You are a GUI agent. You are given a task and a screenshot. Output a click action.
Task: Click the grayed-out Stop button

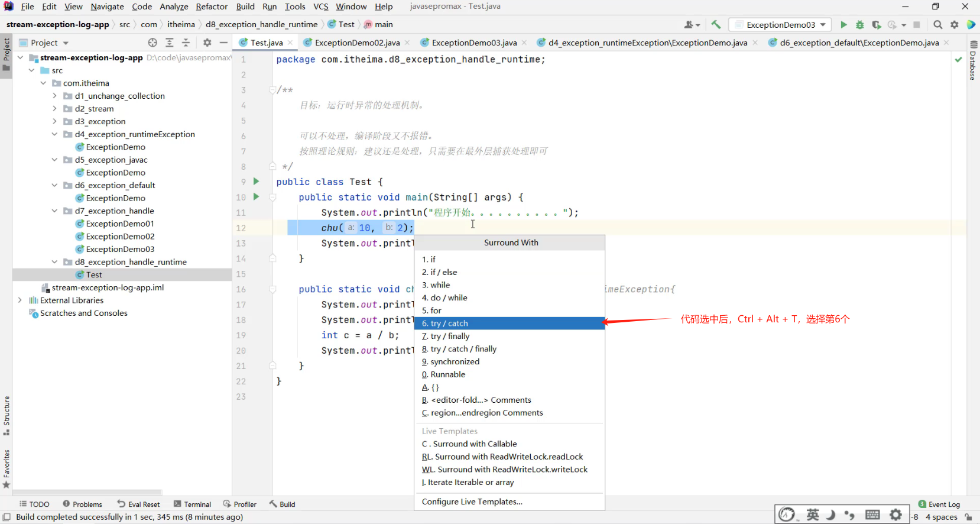point(917,25)
